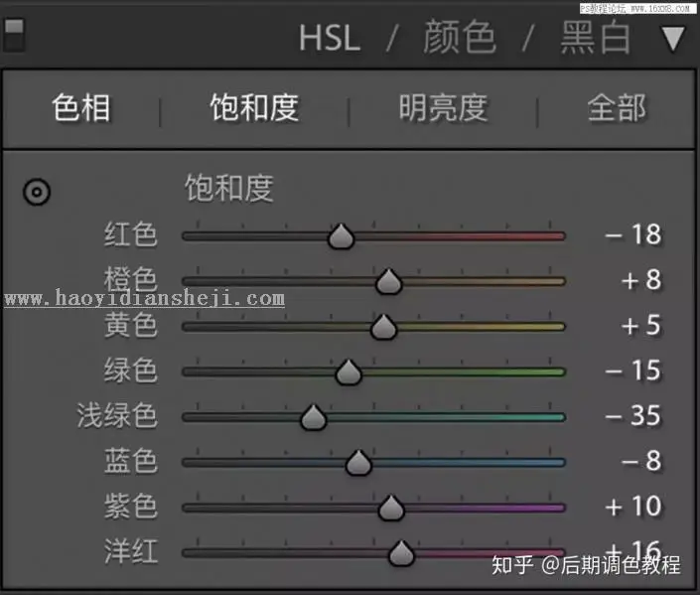Switch panel mode to 颜色
The height and width of the screenshot is (595, 700).
coord(460,37)
